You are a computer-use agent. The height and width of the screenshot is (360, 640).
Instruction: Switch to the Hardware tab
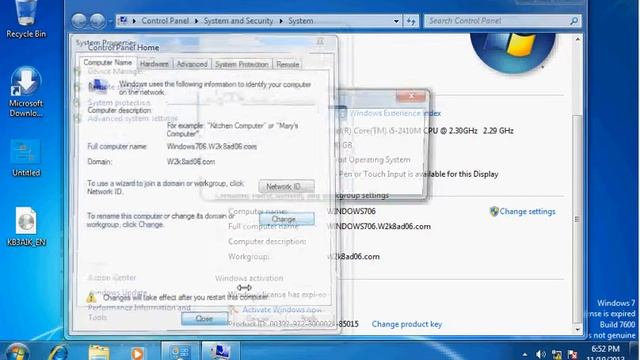(154, 64)
